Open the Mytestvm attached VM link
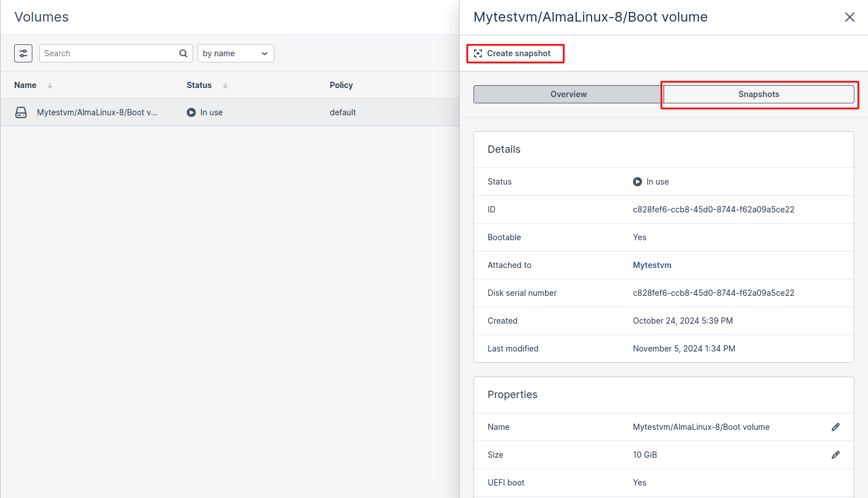The image size is (868, 498). 652,265
